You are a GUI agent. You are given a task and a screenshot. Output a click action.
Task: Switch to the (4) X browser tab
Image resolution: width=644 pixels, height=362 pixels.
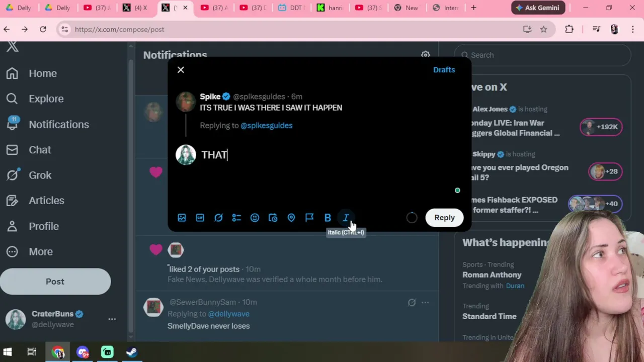point(135,8)
